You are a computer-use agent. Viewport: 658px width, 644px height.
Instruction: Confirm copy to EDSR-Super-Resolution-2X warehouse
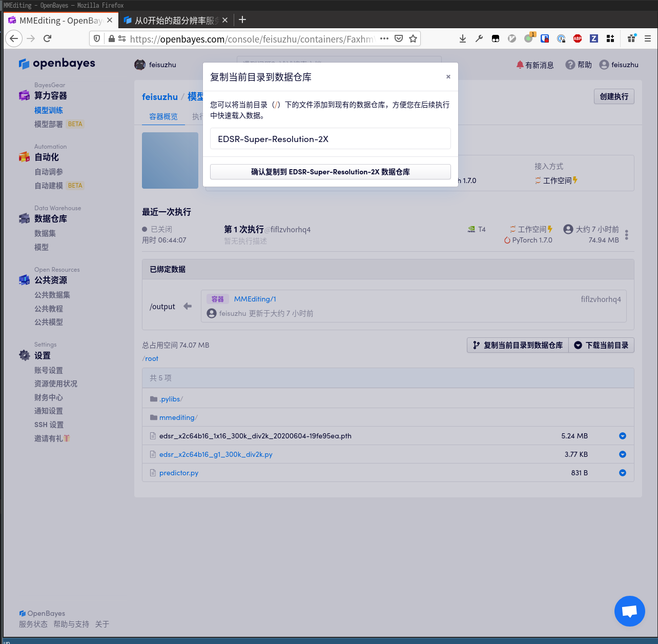(330, 172)
